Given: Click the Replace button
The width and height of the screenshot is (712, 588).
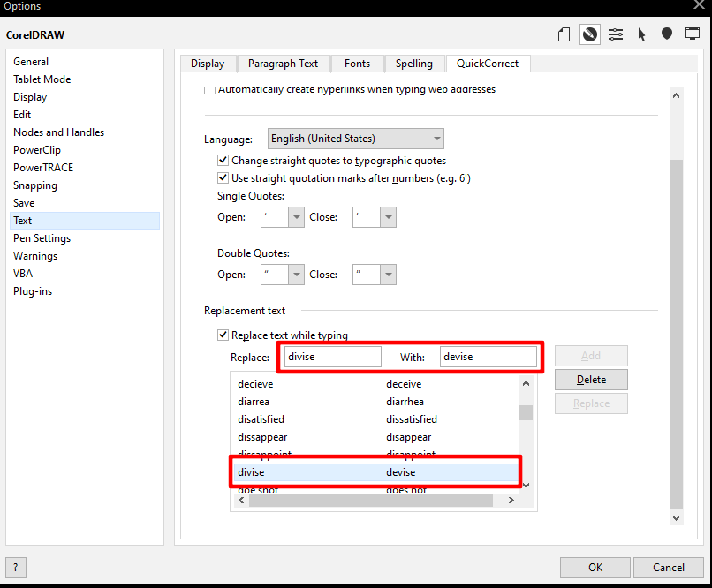Looking at the screenshot, I should coord(591,403).
